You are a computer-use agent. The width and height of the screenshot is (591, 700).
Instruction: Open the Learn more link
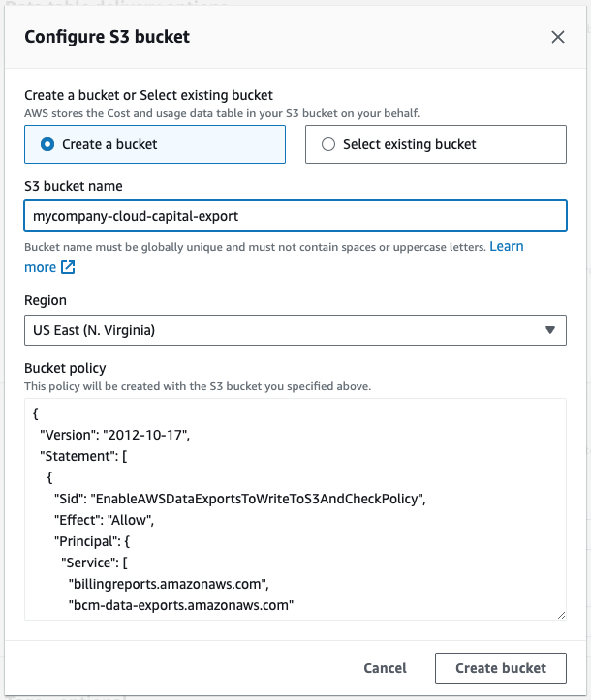click(x=506, y=247)
